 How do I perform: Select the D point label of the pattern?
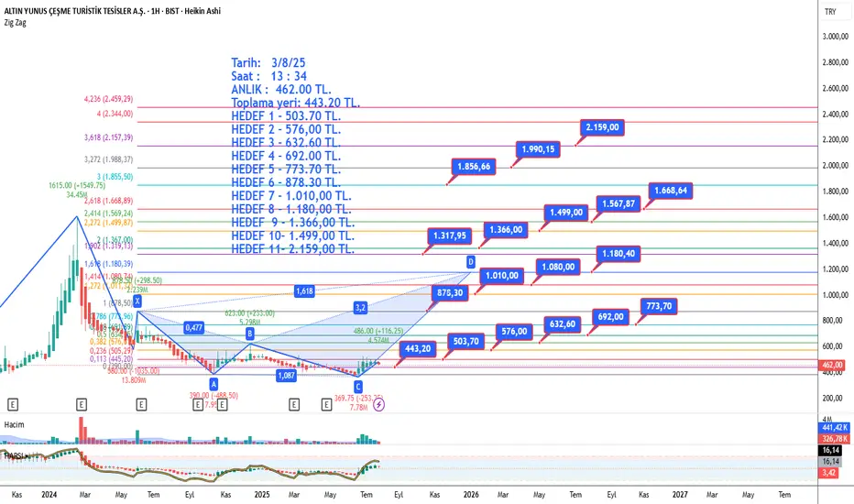pyautogui.click(x=471, y=262)
